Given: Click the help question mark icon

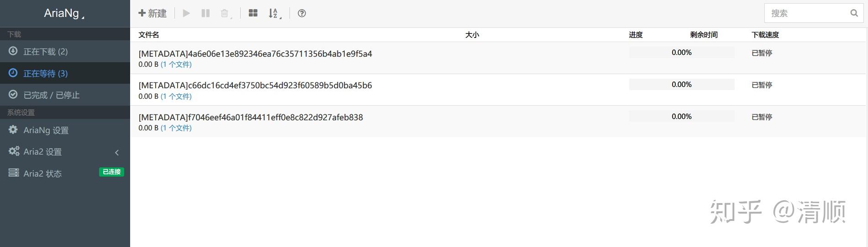Looking at the screenshot, I should coord(302,13).
